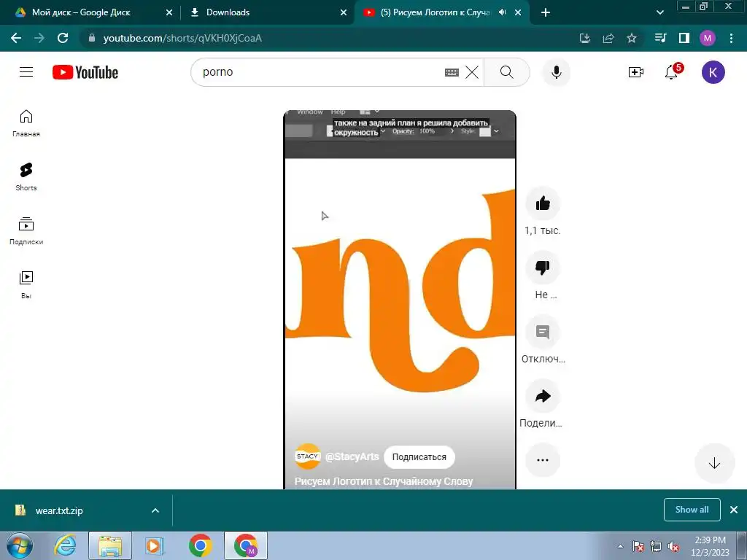Go to next Short with down arrow
The width and height of the screenshot is (747, 560).
[x=714, y=463]
